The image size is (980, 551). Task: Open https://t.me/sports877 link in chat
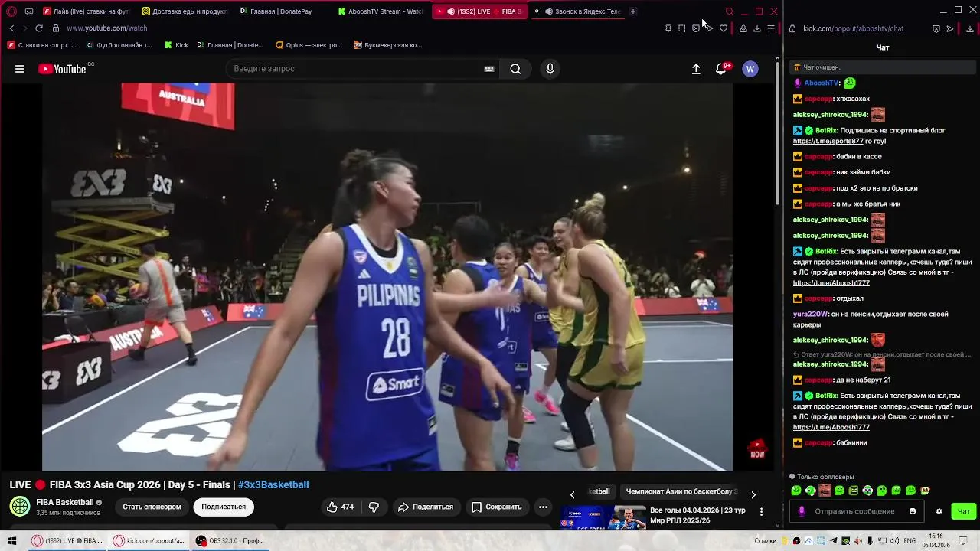pyautogui.click(x=828, y=141)
